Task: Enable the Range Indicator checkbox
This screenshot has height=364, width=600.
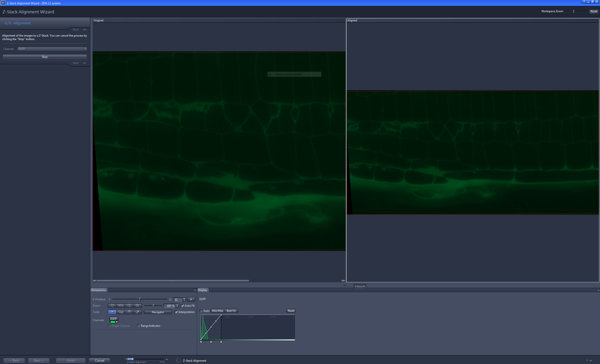Action: tap(139, 326)
